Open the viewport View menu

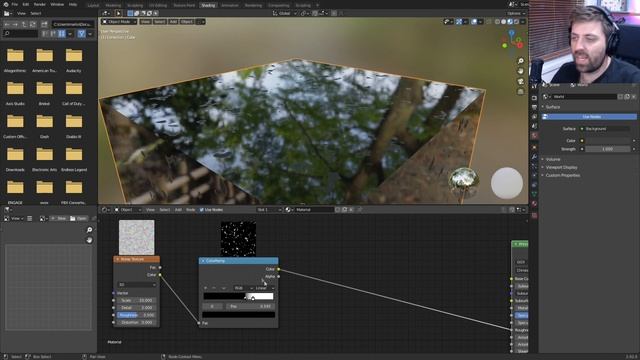tap(145, 22)
